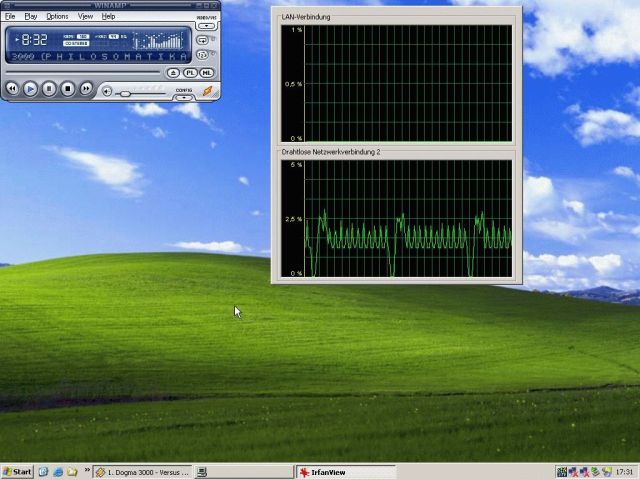Open the Play menu in Winamp
Screen dimensions: 640x480
[31, 16]
